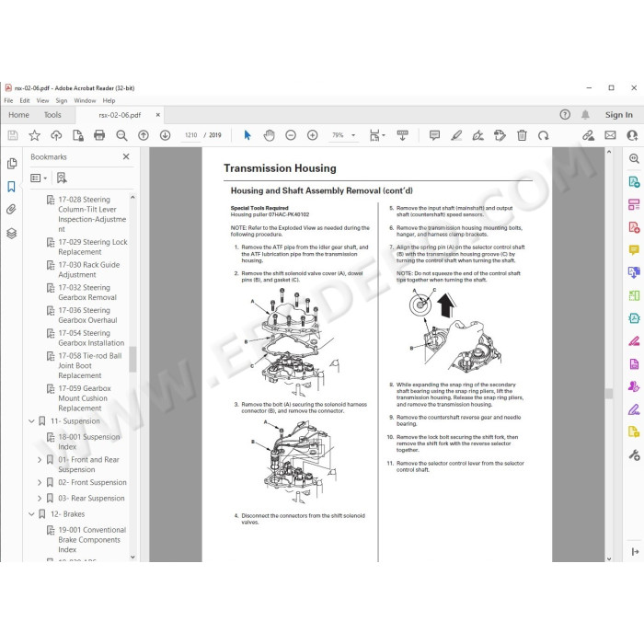Click the Zoom out minus icon
This screenshot has height=644, width=644.
point(291,135)
